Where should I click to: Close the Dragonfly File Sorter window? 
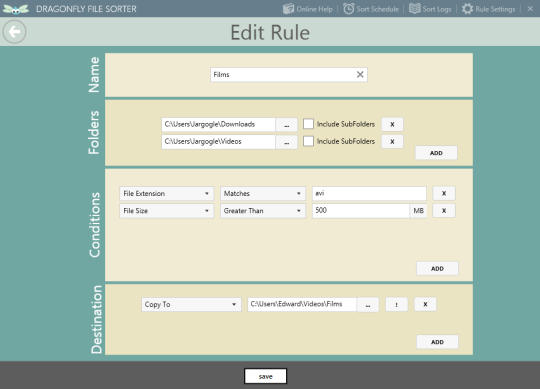[530, 9]
